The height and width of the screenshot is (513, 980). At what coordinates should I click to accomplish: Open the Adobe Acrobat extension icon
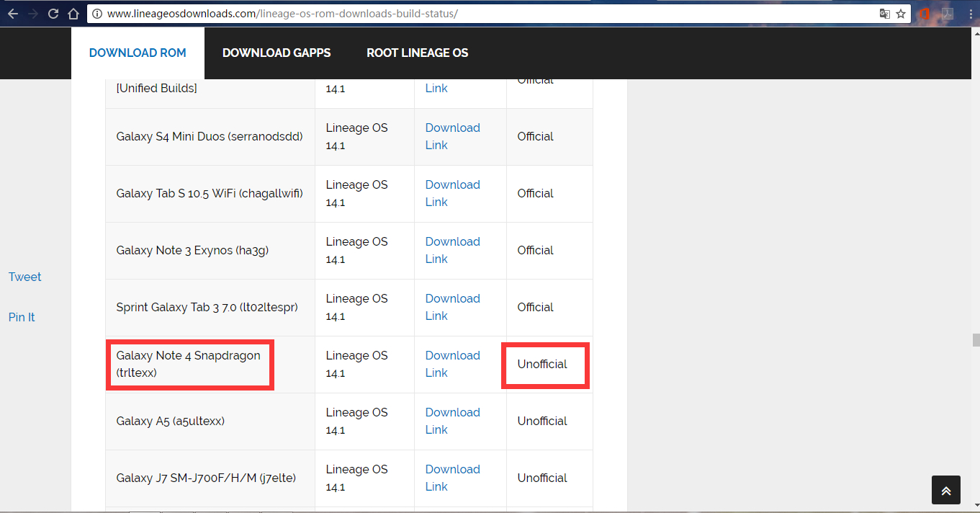(948, 14)
